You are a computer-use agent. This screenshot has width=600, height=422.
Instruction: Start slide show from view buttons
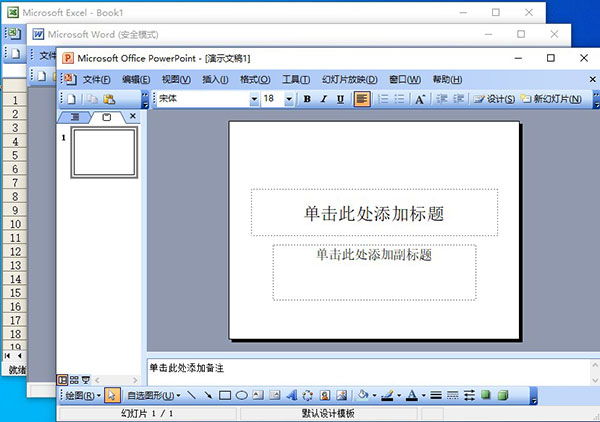point(86,380)
